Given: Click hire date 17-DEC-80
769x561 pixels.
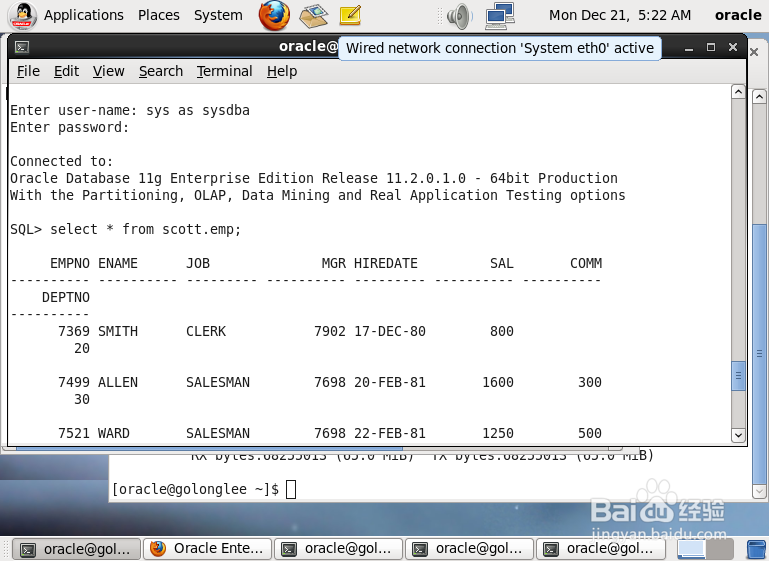Looking at the screenshot, I should pyautogui.click(x=390, y=331).
